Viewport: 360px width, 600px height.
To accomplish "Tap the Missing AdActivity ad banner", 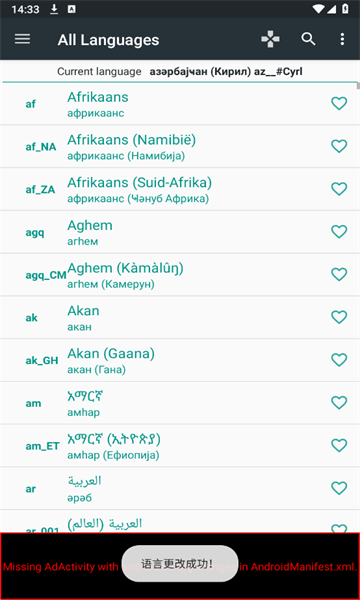I will [x=180, y=566].
